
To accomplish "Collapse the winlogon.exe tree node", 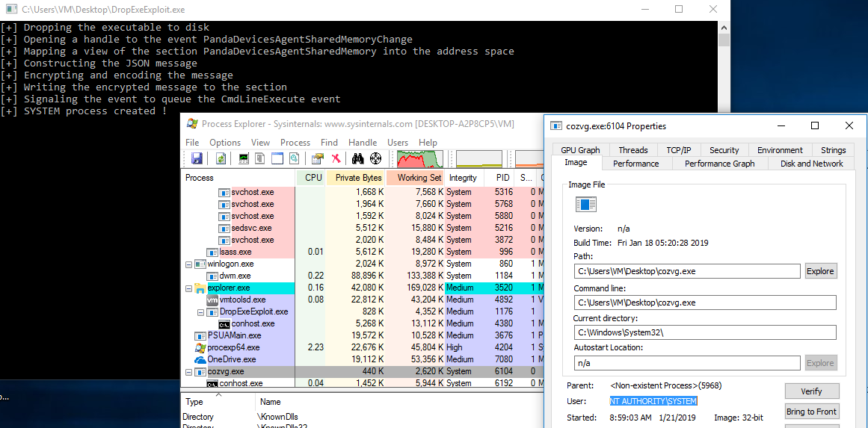I will coord(188,264).
